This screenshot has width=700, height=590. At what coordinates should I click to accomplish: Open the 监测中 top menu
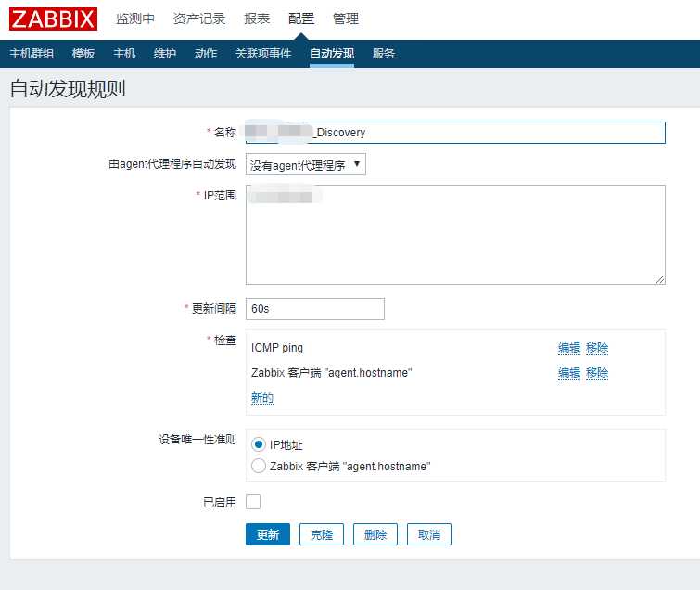pyautogui.click(x=134, y=19)
